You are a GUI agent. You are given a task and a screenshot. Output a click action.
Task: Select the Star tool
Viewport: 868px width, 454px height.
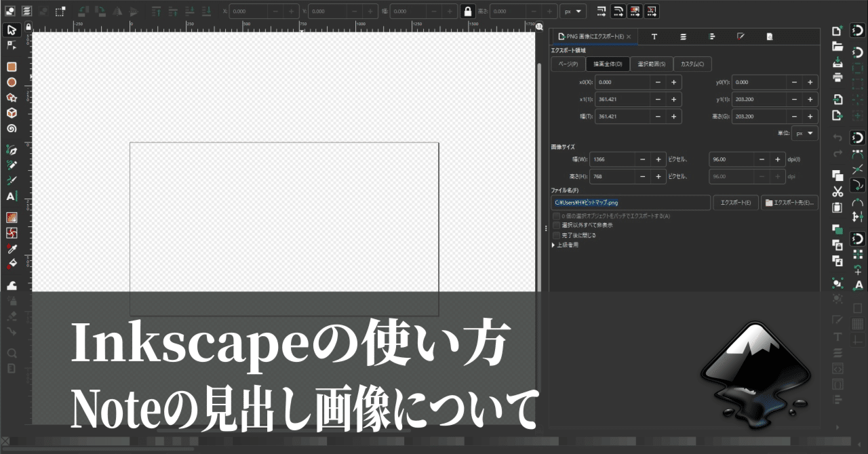click(x=11, y=98)
